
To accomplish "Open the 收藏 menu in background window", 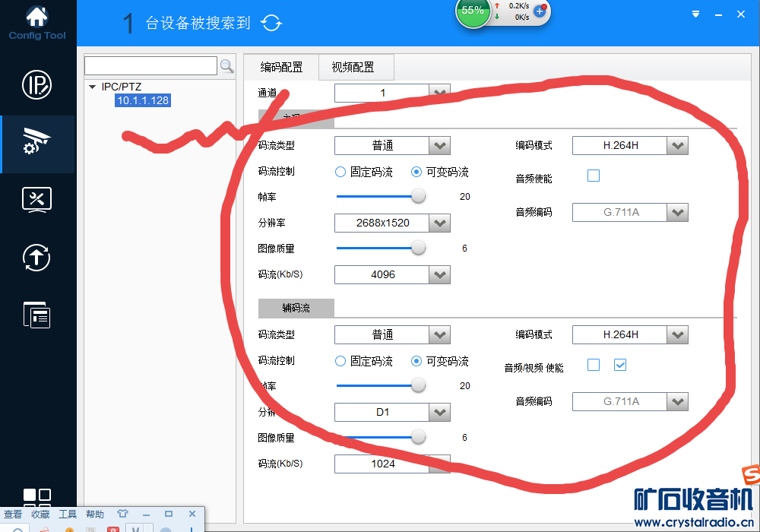I will tap(41, 514).
